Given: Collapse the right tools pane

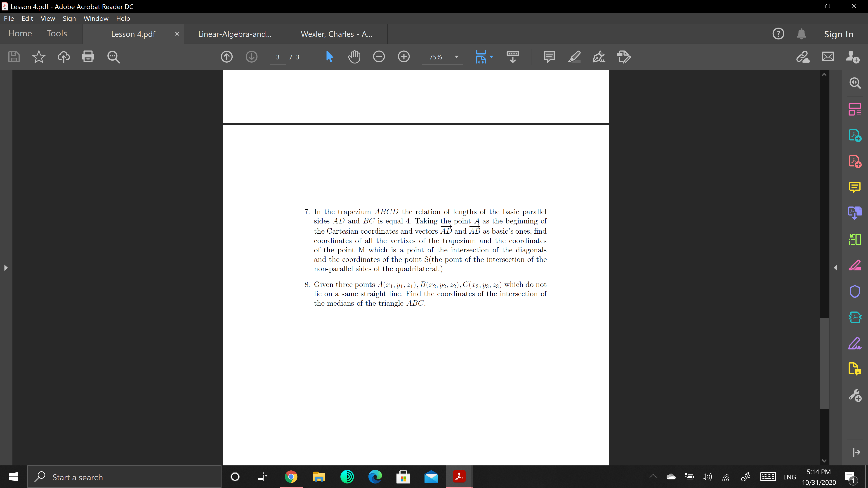Looking at the screenshot, I should pos(836,268).
